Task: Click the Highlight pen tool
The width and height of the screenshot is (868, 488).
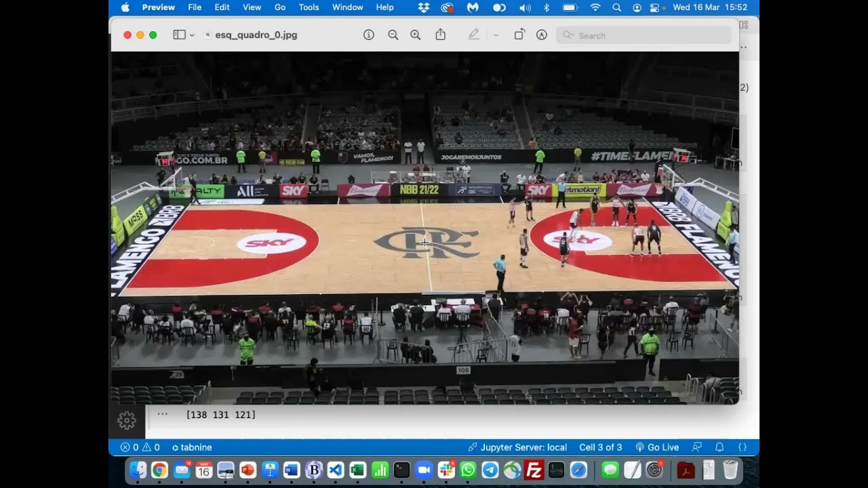Action: coord(473,35)
